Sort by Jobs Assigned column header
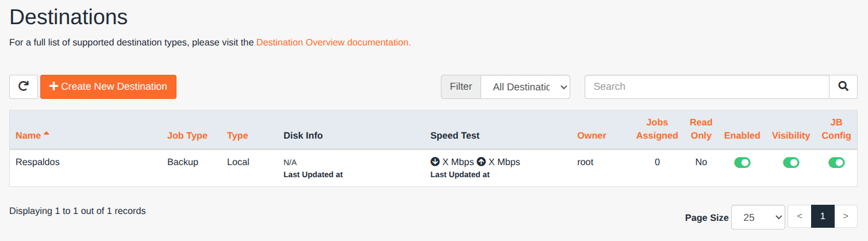The image size is (868, 241). coord(658,129)
